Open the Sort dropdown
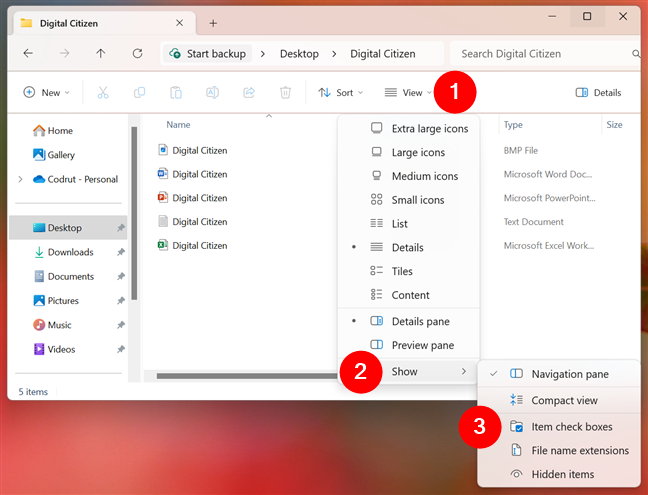 point(341,93)
